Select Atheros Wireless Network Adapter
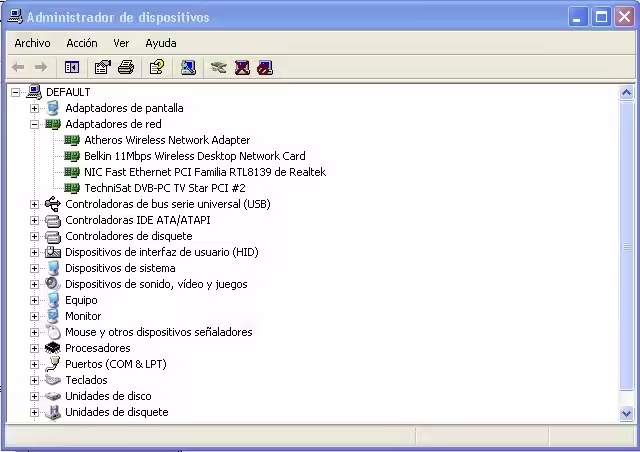Screen dimensions: 640x452 [x=167, y=140]
